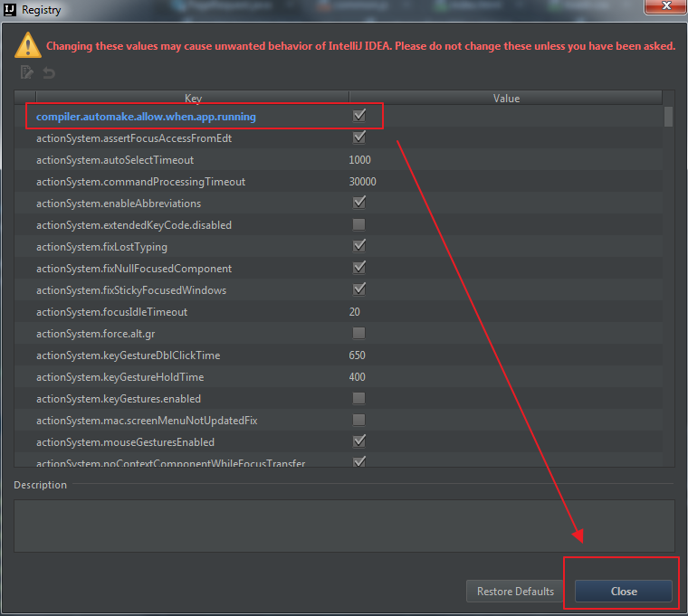Click the 650 value cell
688x616 pixels.
point(357,355)
